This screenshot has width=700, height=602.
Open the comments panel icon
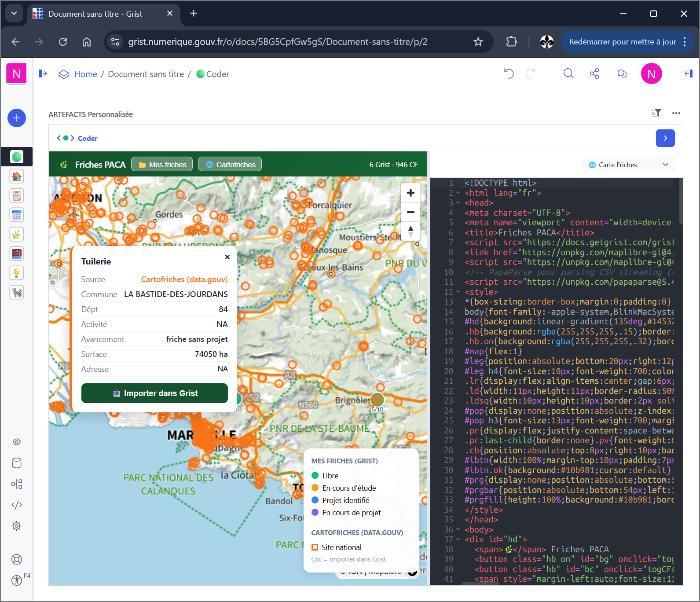point(622,73)
